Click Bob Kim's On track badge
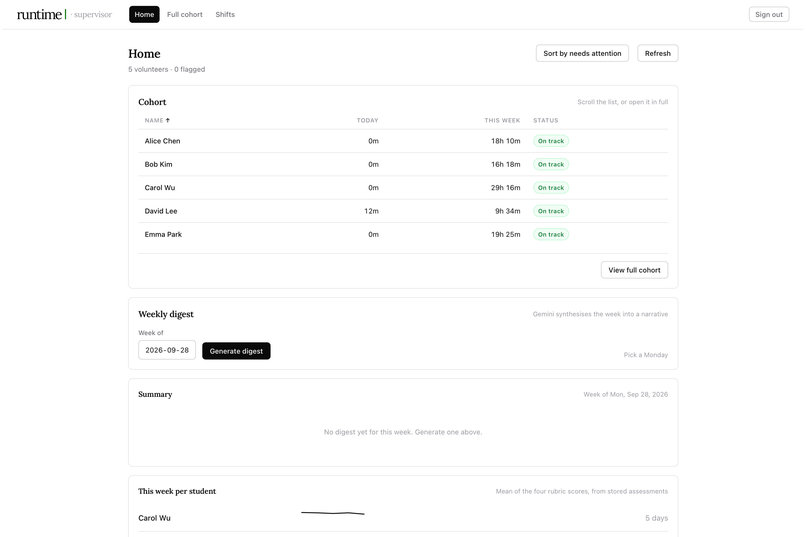 551,164
